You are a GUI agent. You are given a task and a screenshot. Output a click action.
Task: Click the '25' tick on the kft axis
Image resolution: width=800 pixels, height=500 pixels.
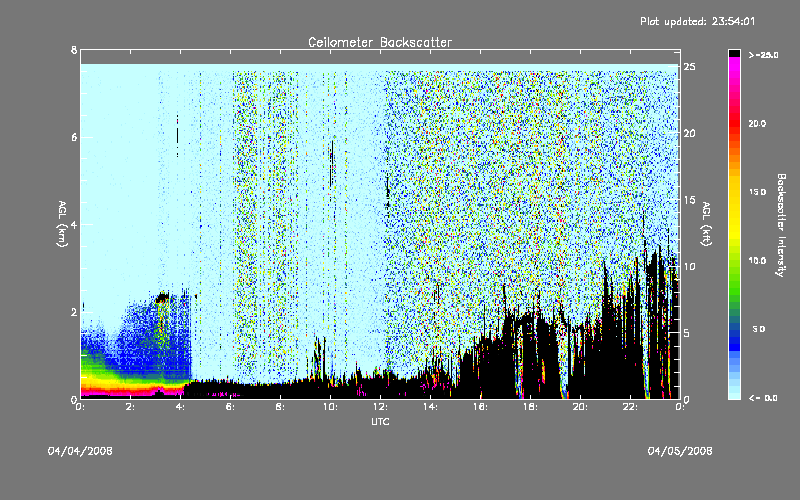coord(690,67)
